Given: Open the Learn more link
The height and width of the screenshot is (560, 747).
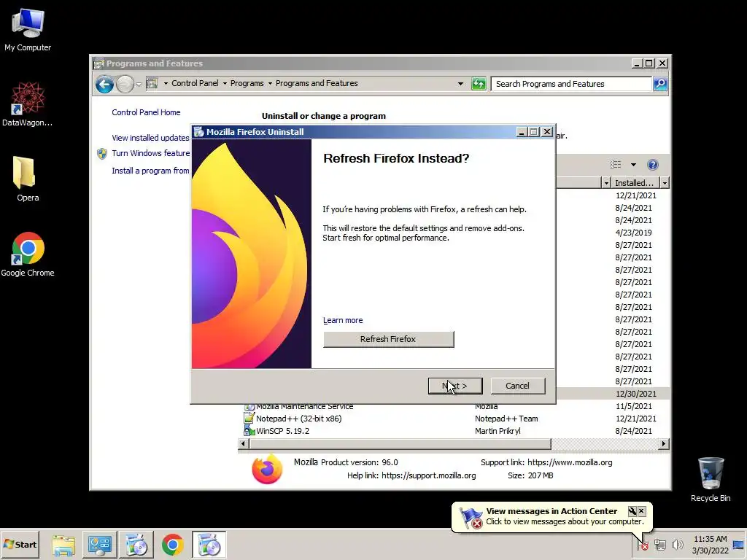Looking at the screenshot, I should tap(343, 320).
